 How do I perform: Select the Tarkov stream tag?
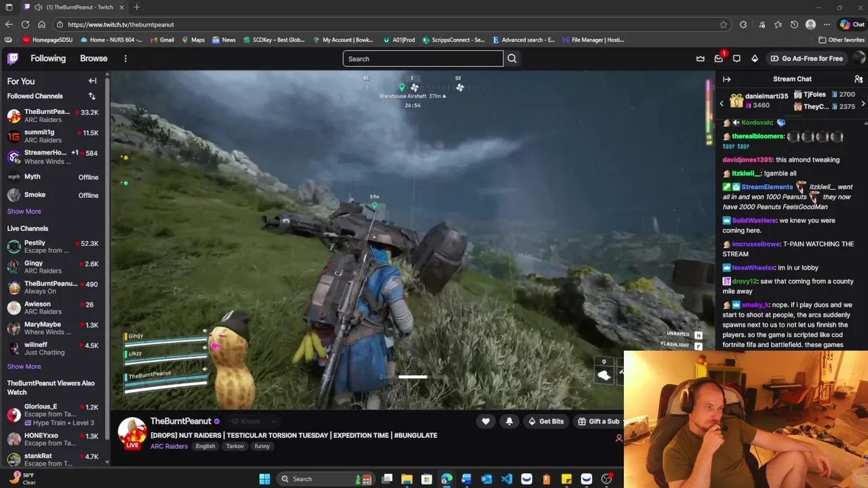click(x=235, y=446)
